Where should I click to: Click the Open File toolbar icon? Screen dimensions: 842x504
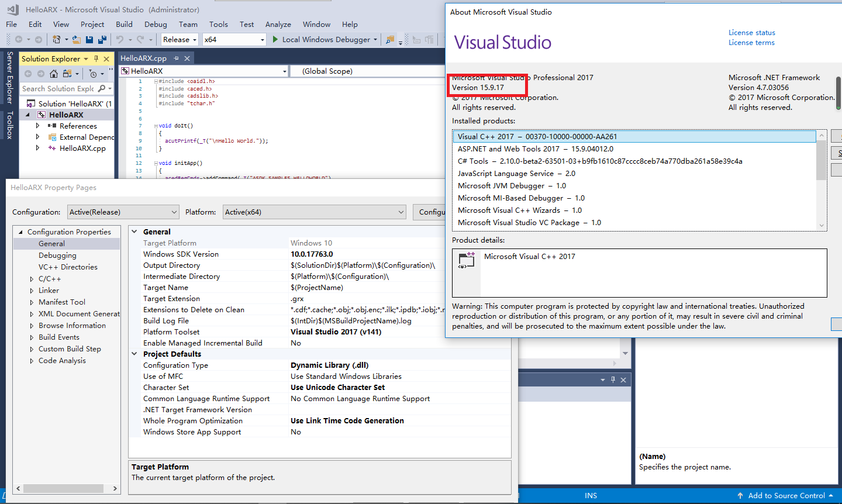[77, 40]
